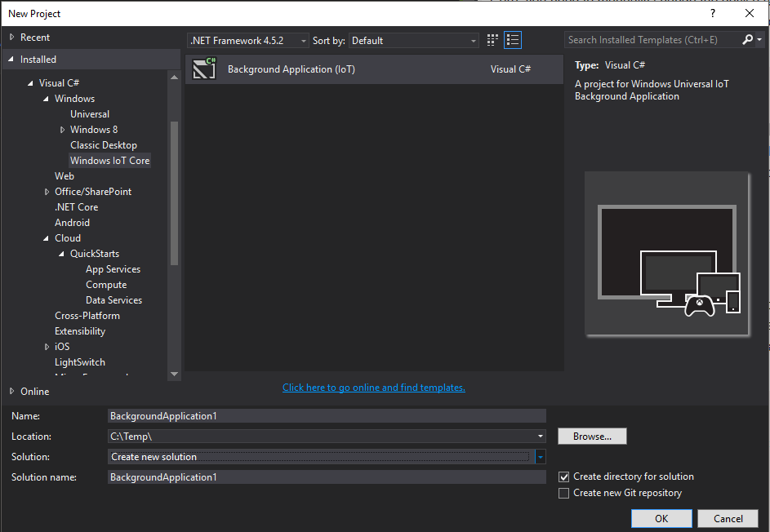The image size is (770, 532).
Task: Select the Extensibility category
Action: [80, 331]
